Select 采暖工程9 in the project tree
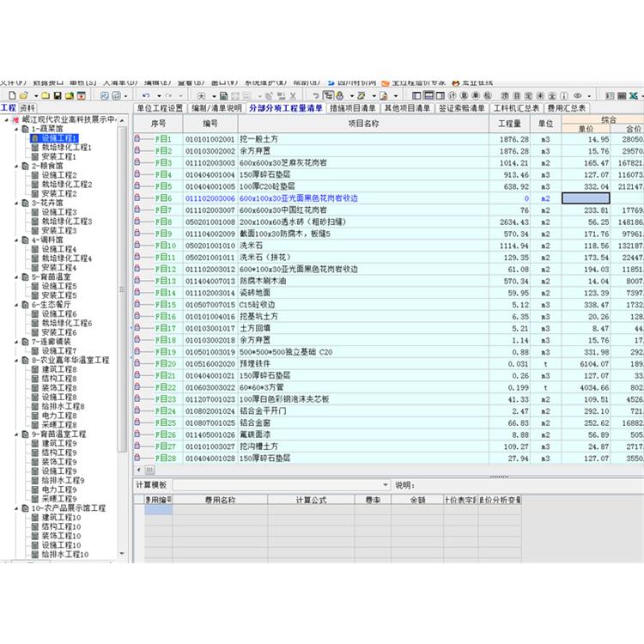The height and width of the screenshot is (644, 644). [x=59, y=499]
